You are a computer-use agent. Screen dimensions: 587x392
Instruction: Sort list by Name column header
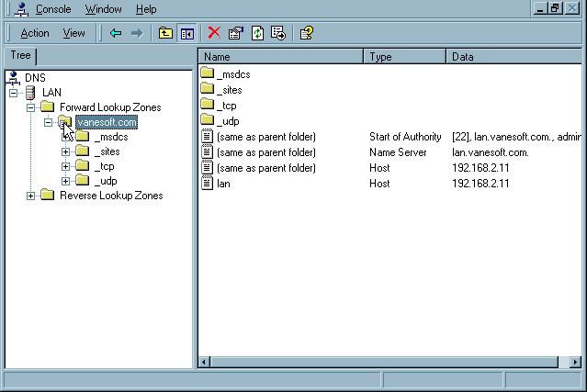(x=280, y=56)
